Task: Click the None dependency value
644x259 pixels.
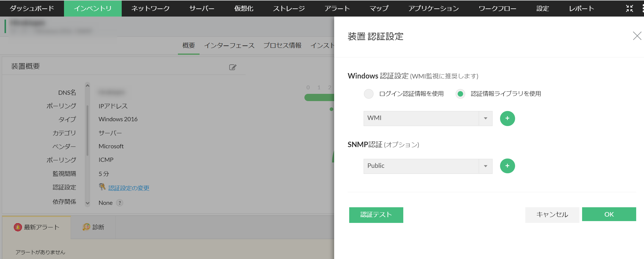Action: 105,203
